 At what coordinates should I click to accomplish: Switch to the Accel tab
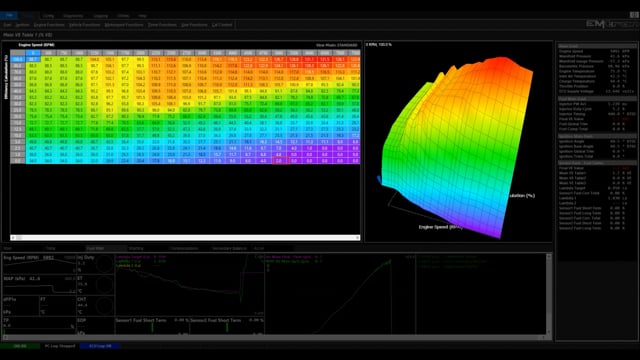[259, 248]
